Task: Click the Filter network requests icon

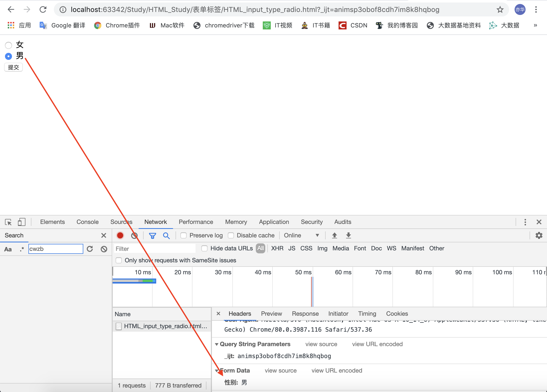Action: [153, 235]
